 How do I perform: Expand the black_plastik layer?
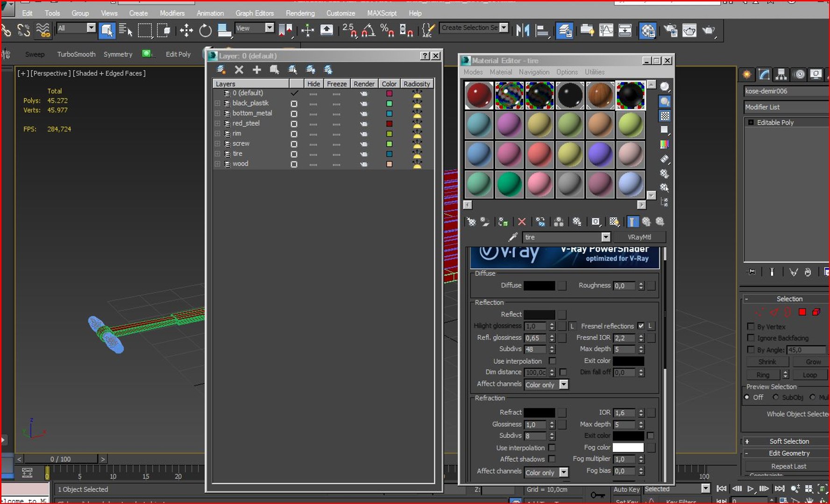(217, 103)
